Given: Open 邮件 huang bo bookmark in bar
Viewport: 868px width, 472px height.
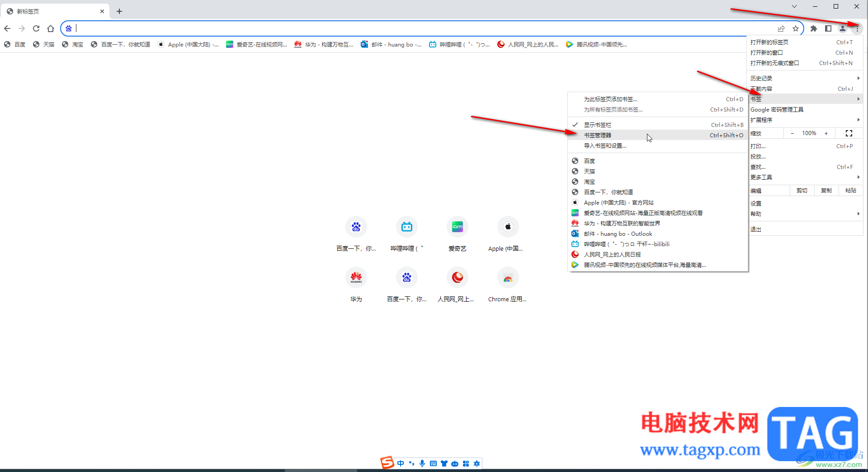Looking at the screenshot, I should (391, 44).
